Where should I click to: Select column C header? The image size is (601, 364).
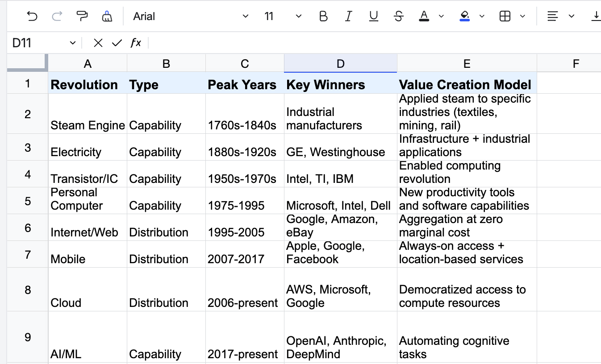pos(245,63)
